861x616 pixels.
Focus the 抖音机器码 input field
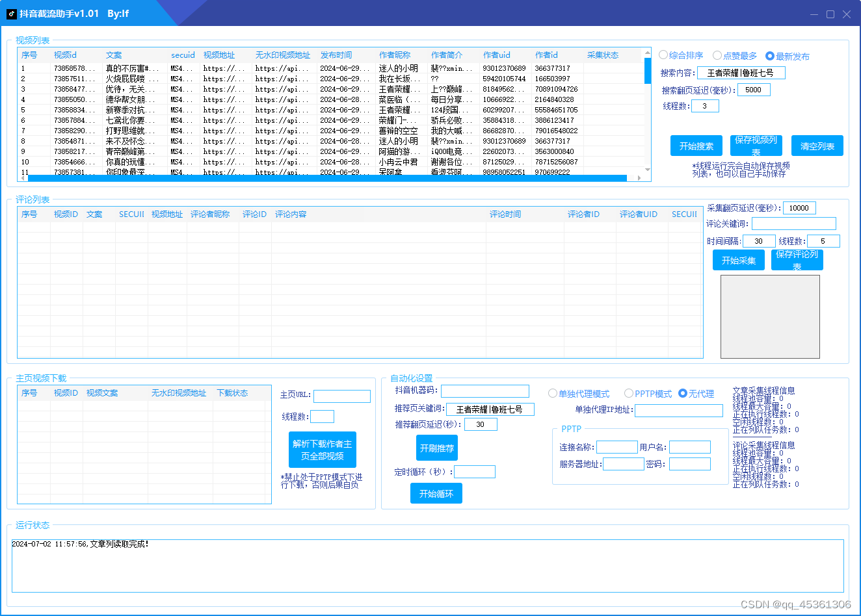pos(485,391)
